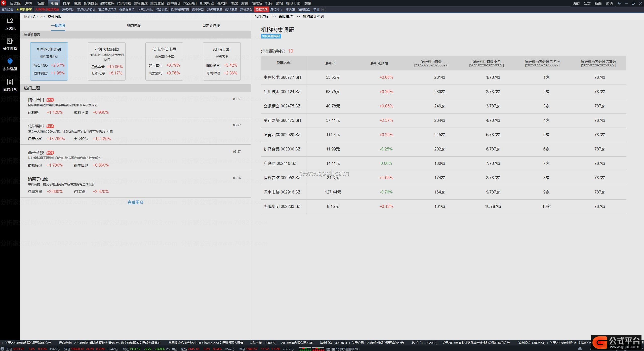Click the 策略精选 breadcrumb link
The height and width of the screenshot is (351, 644).
point(286,16)
